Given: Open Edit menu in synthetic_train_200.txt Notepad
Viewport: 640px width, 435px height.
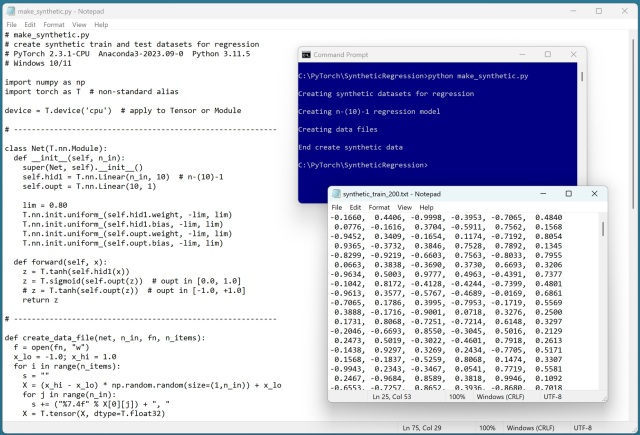Looking at the screenshot, I should (x=355, y=207).
